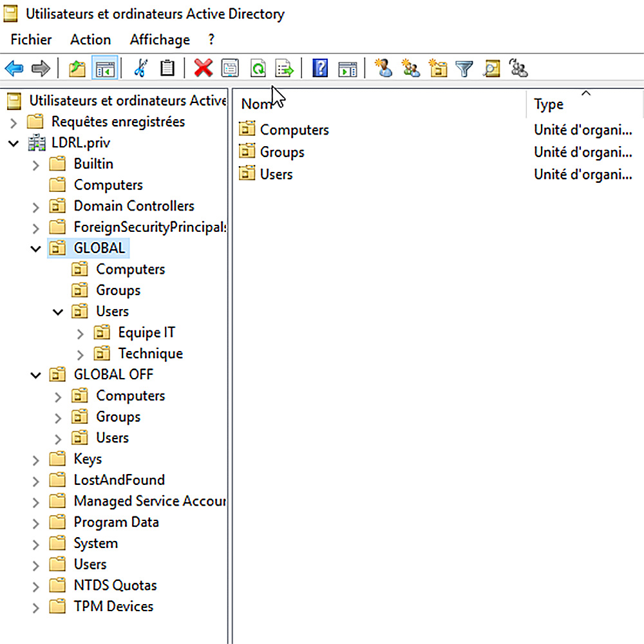Screen dimensions: 644x644
Task: Click the Back arrow toolbar icon
Action: tap(14, 68)
